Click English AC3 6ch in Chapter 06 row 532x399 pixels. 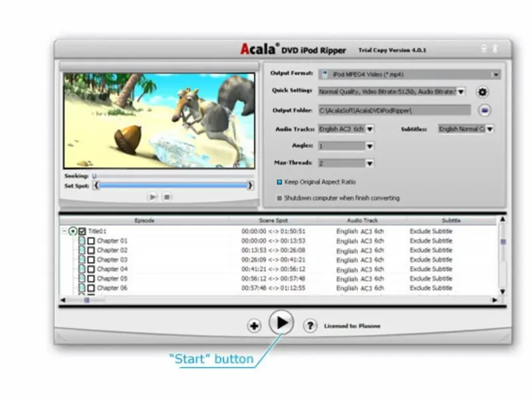tap(360, 289)
